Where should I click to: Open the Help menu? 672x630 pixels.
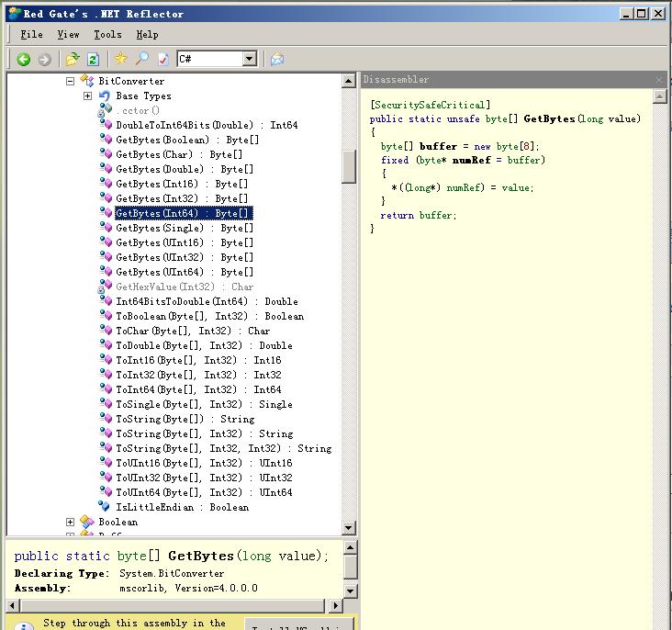[147, 34]
